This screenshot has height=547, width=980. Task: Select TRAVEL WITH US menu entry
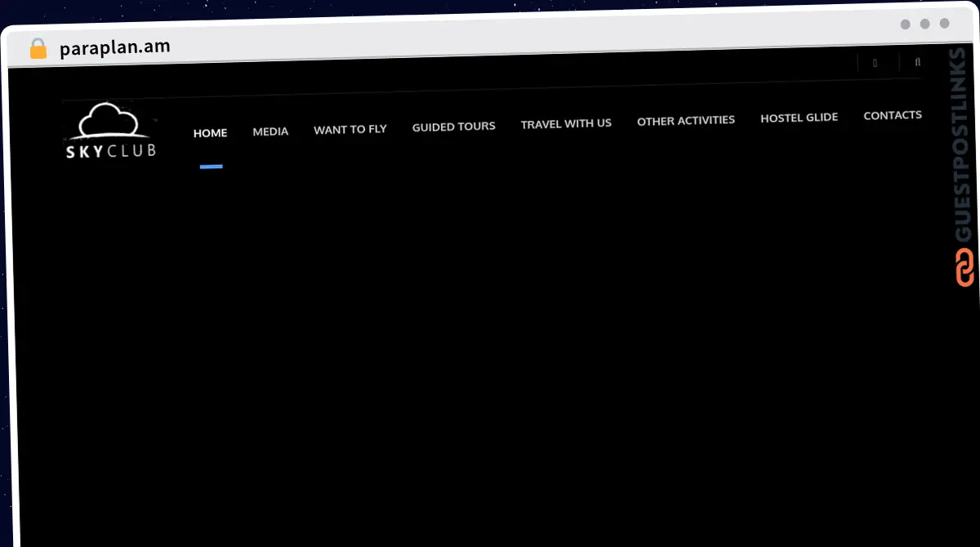(x=566, y=123)
